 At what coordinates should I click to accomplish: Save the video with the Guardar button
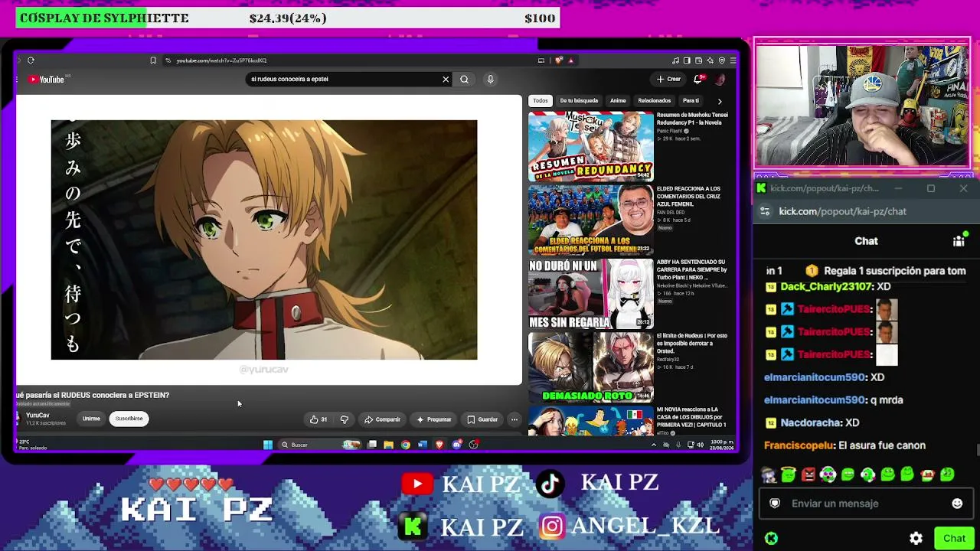pos(482,419)
